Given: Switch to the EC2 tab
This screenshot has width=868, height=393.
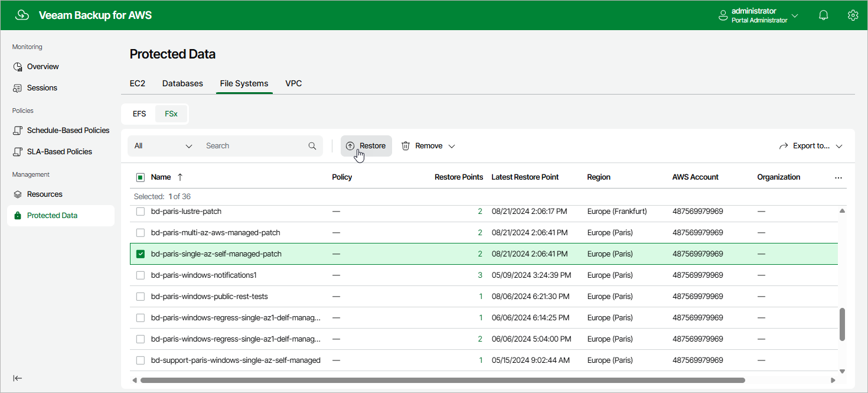Looking at the screenshot, I should point(138,83).
